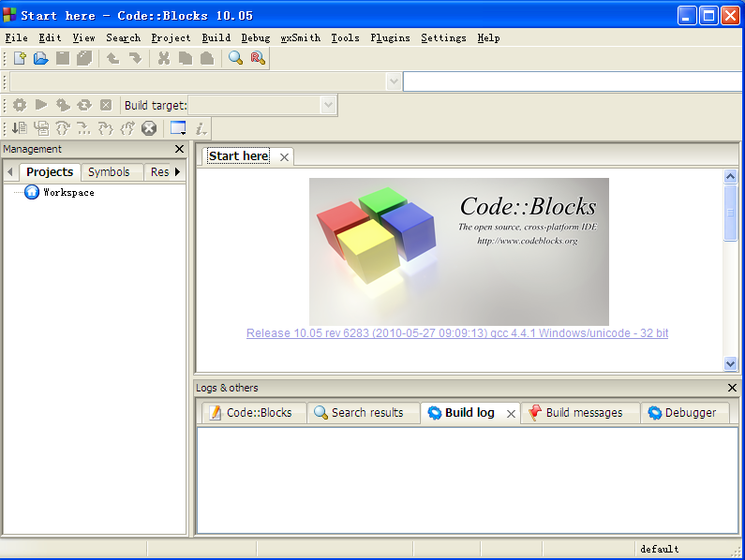Click the Run to cursor icon
Viewport: 745px width, 560px height.
(41, 127)
